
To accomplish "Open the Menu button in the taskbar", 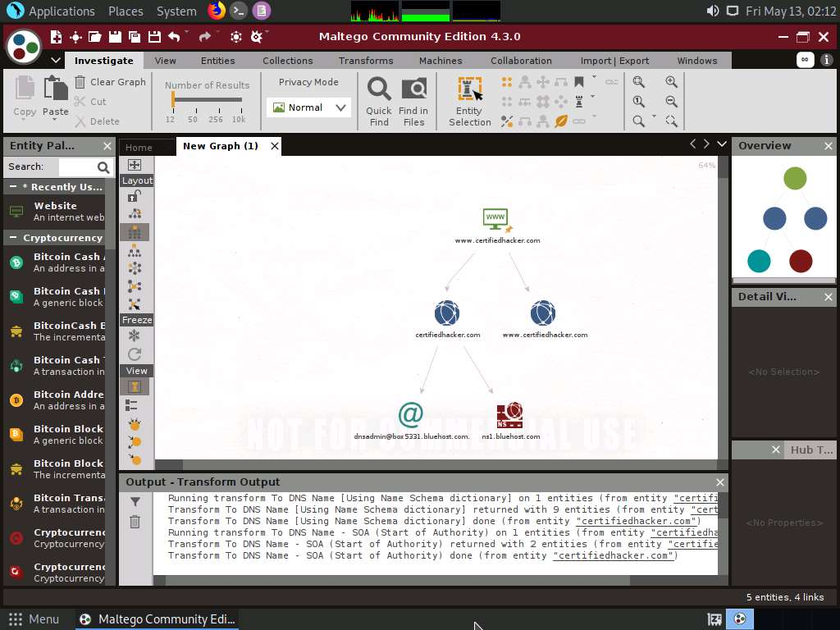I will tap(34, 619).
